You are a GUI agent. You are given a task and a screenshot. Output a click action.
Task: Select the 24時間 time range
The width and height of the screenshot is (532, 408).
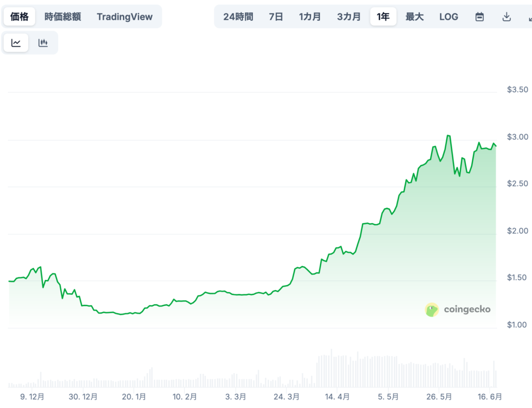click(x=238, y=17)
